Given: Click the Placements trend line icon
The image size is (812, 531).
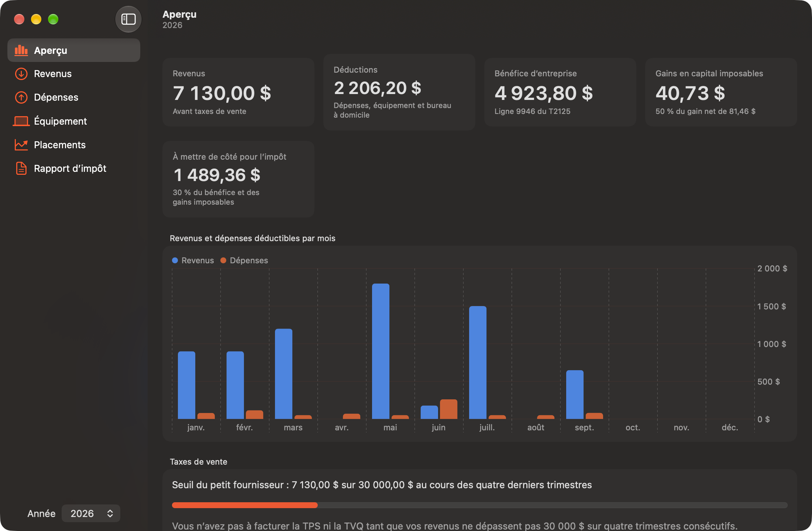Looking at the screenshot, I should tap(21, 145).
